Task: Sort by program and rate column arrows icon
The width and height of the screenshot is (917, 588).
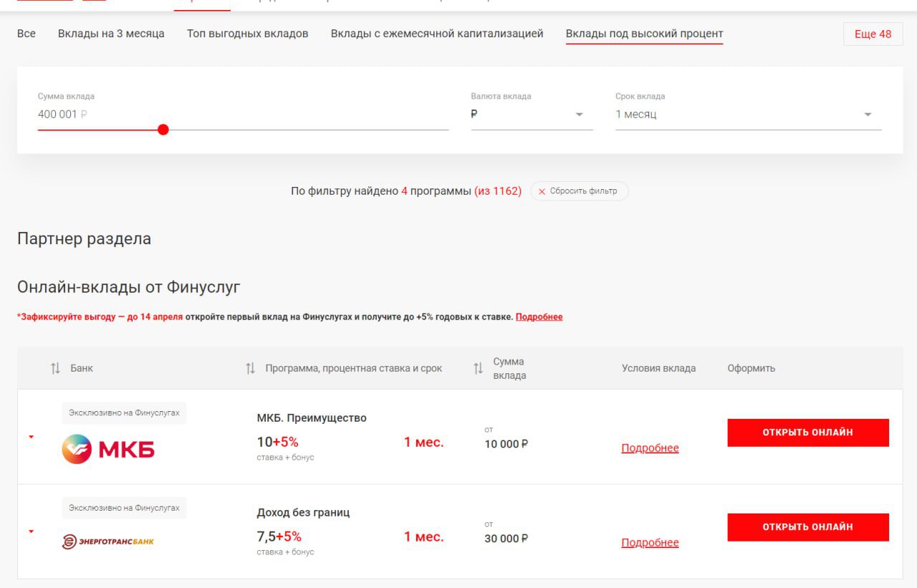Action: (x=250, y=368)
